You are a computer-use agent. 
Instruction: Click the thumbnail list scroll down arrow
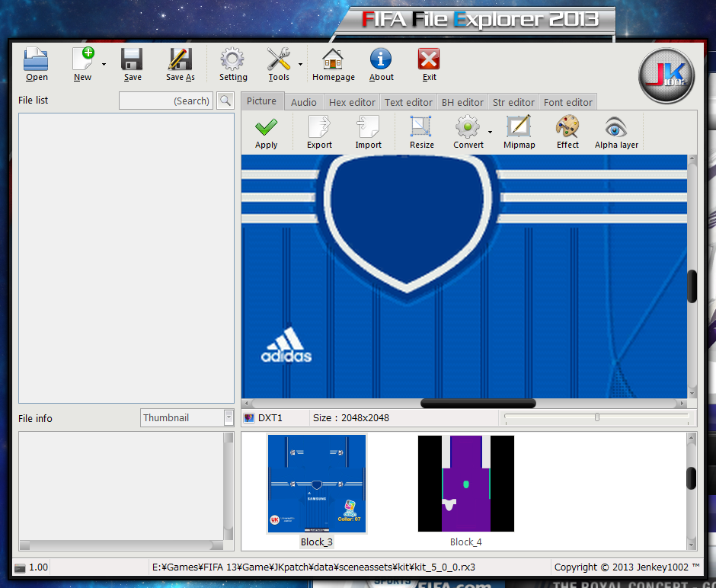(692, 545)
